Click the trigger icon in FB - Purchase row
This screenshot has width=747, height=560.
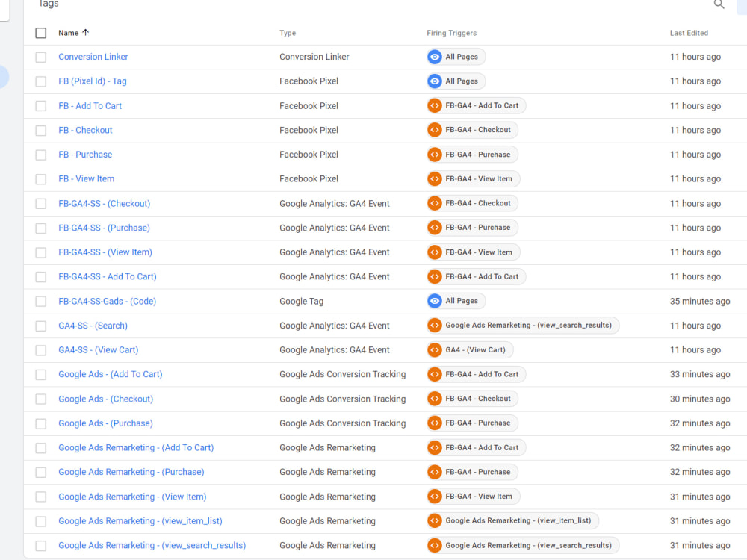click(435, 155)
